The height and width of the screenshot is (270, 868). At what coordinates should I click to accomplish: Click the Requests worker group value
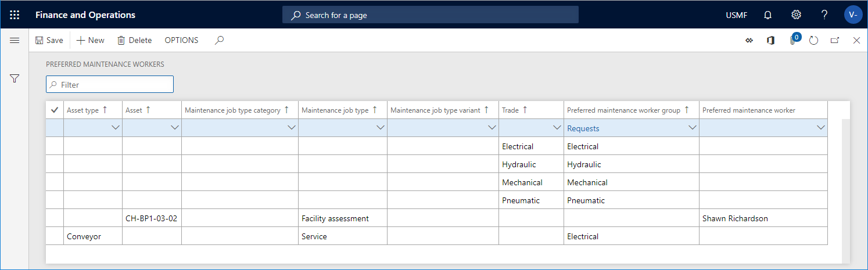[x=583, y=128]
